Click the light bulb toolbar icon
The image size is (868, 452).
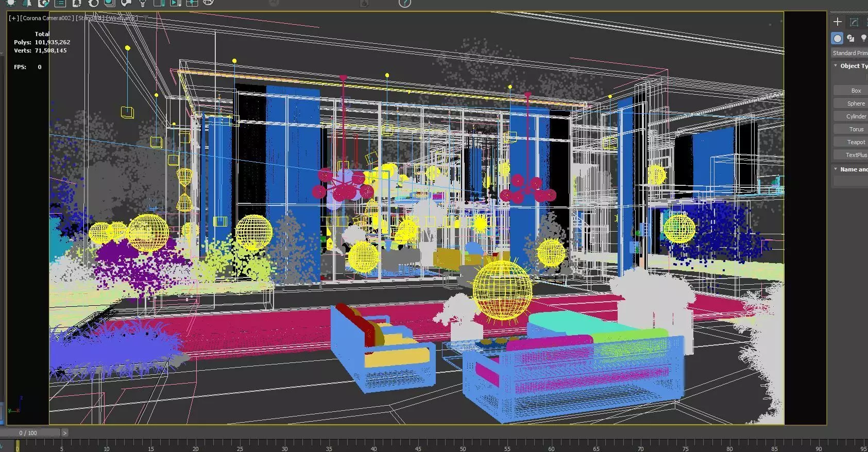(x=143, y=3)
